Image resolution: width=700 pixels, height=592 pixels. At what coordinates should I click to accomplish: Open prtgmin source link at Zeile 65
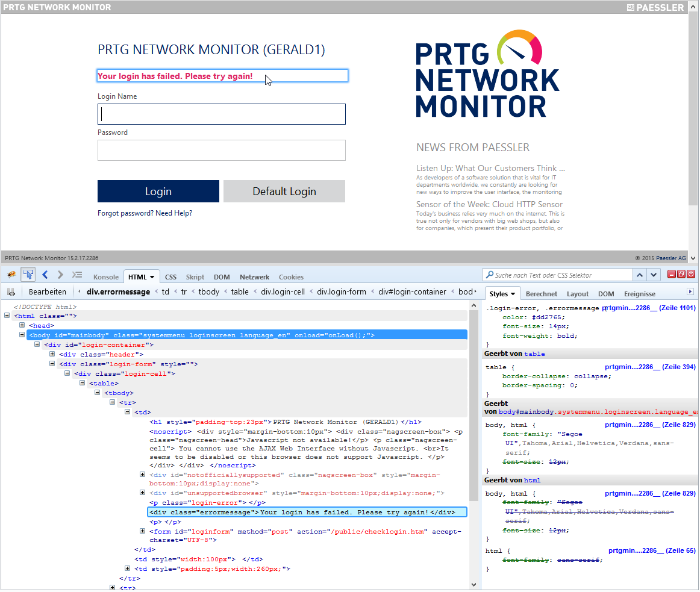652,550
